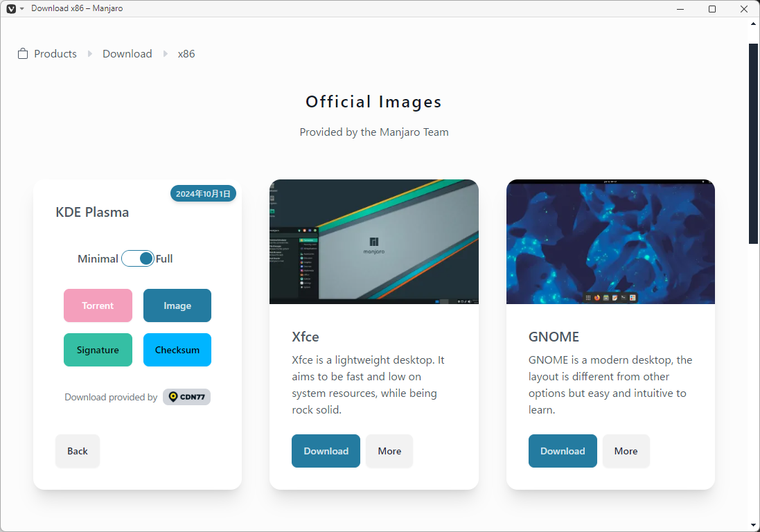Click the page scrollbar thumb
Viewport: 760px width, 532px height.
point(753,144)
